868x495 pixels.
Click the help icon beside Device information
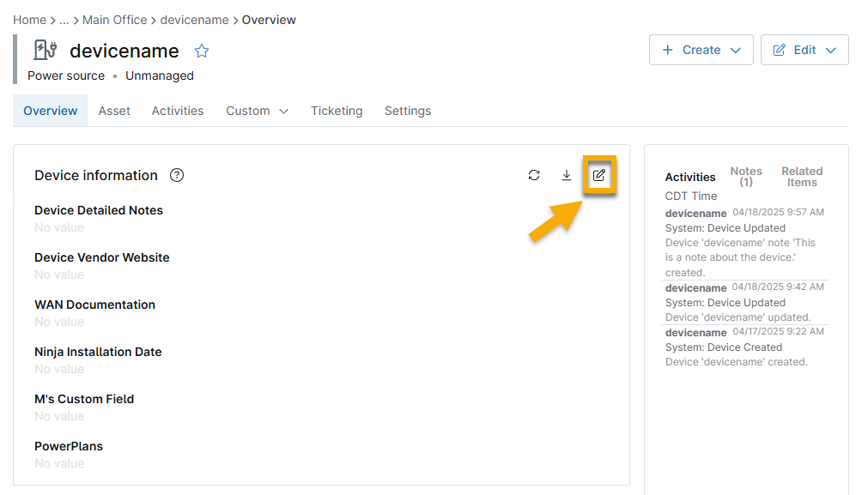tap(176, 175)
